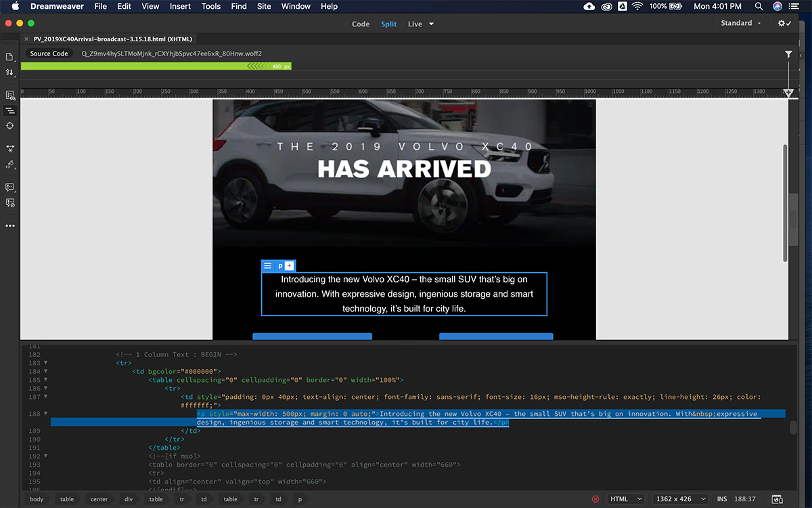Click scrubber handle on ruler right end

(x=788, y=93)
